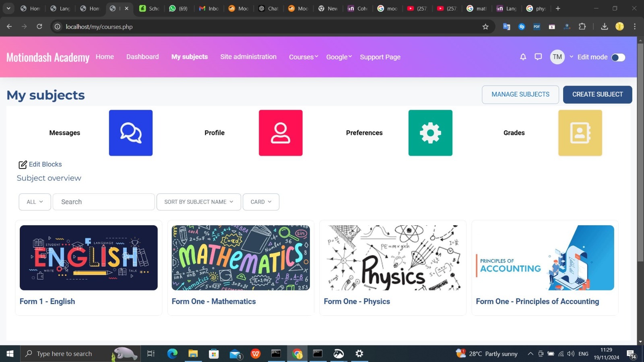Open the notification bell

[522, 57]
